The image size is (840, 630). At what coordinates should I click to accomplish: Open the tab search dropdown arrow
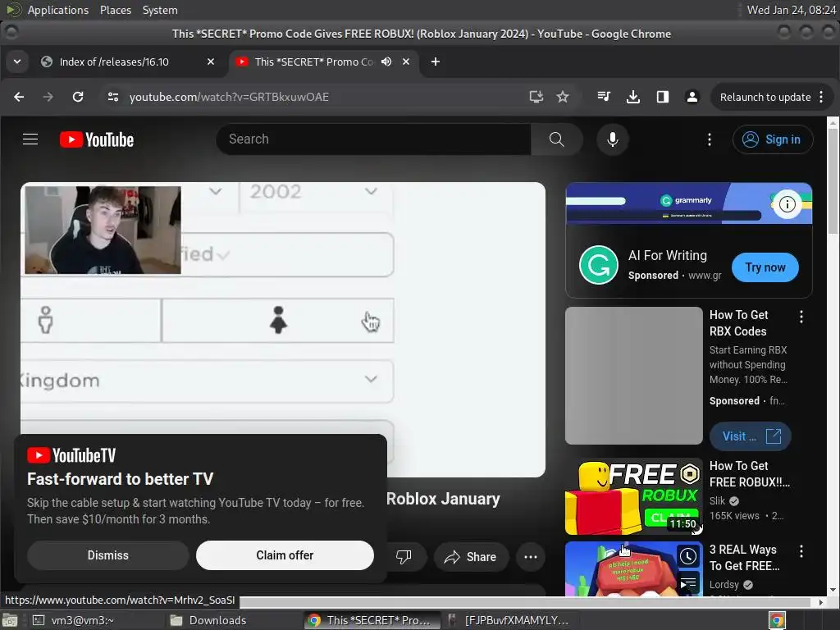(17, 62)
